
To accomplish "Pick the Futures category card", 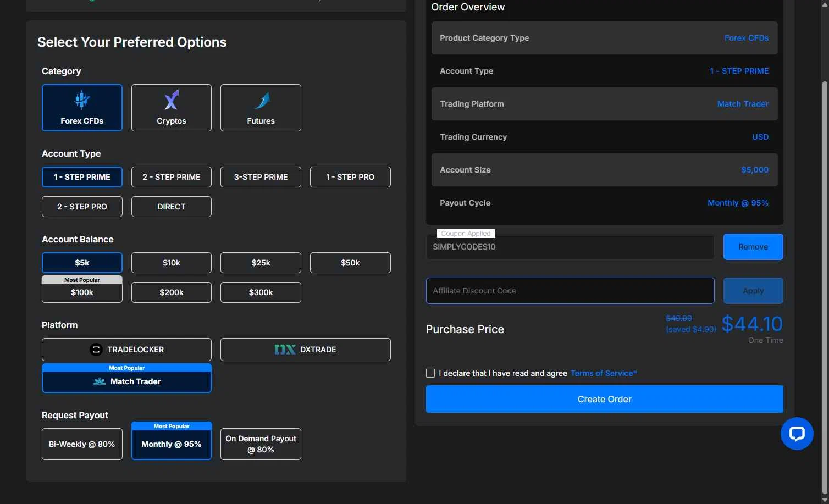I will pos(261,108).
